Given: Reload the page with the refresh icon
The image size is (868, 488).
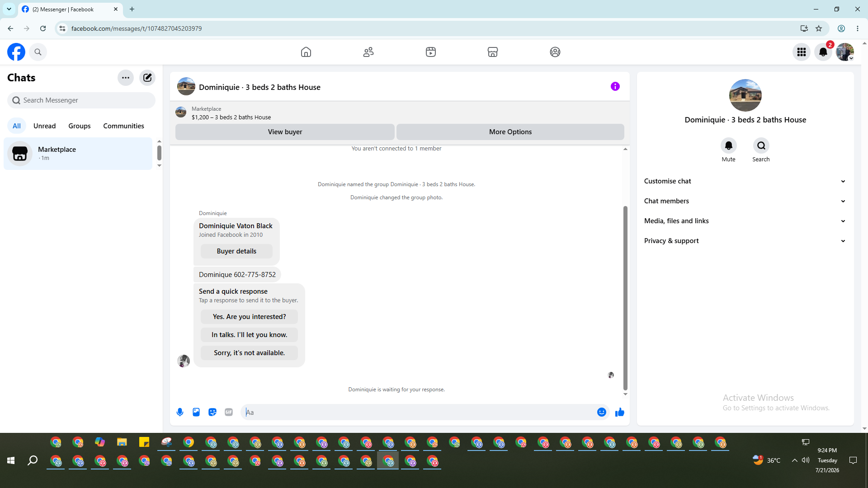Looking at the screenshot, I should [43, 28].
